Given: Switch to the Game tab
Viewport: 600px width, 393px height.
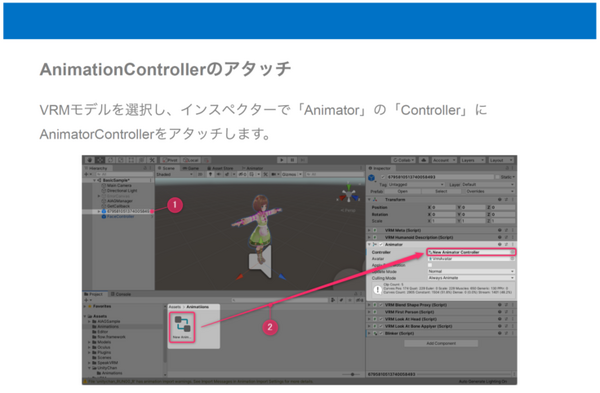Looking at the screenshot, I should tap(191, 168).
